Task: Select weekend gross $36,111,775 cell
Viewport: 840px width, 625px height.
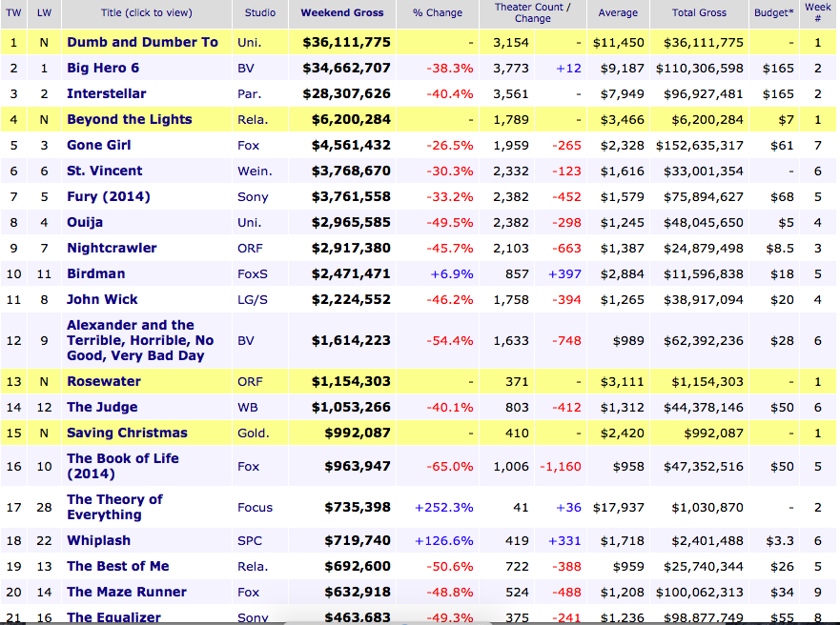Action: point(346,42)
